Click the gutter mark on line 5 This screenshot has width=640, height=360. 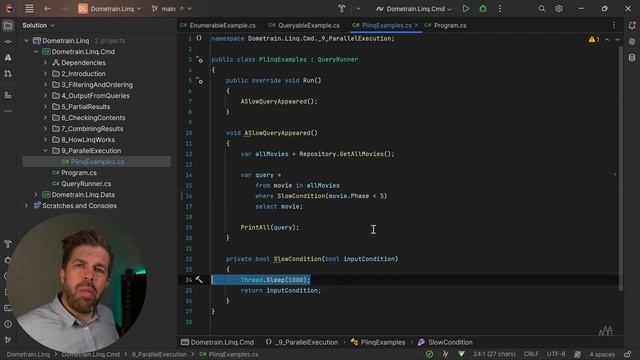[200, 80]
